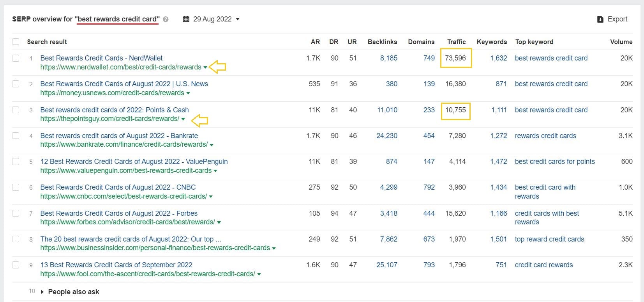Open the U.S. News result title link
The image size is (644, 302).
pyautogui.click(x=124, y=84)
